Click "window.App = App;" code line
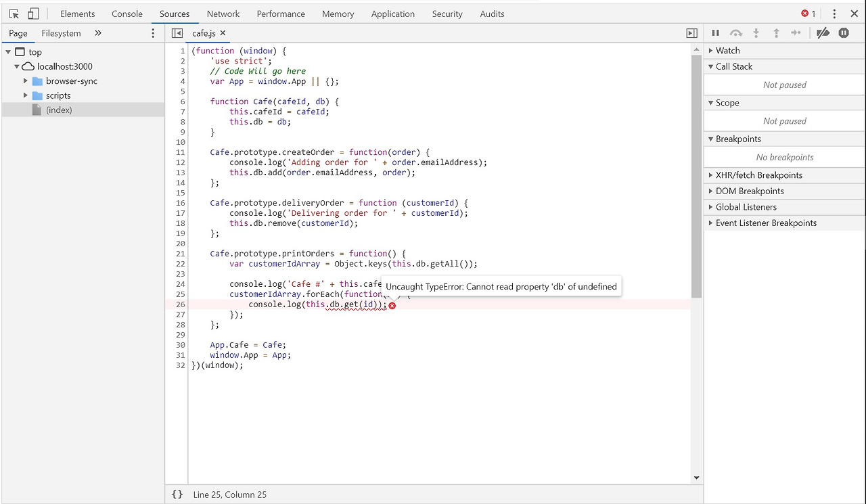 250,355
